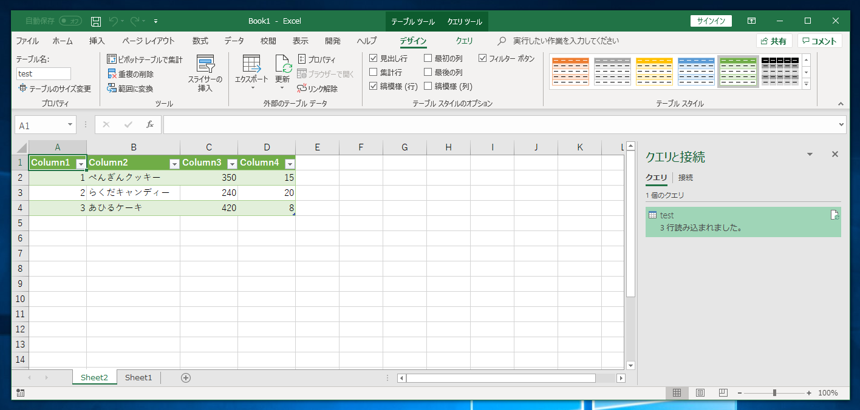Collapse the ribbon with chevron
The height and width of the screenshot is (410, 860).
pos(840,104)
